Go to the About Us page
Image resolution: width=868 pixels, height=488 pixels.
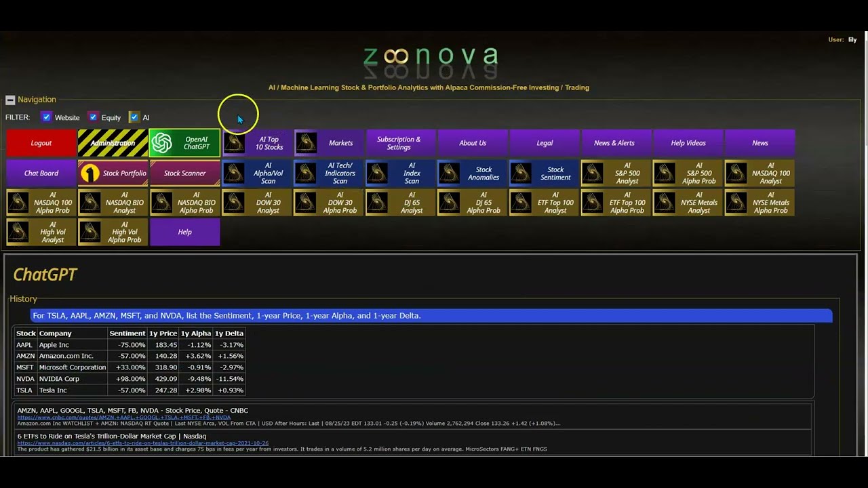coord(473,143)
